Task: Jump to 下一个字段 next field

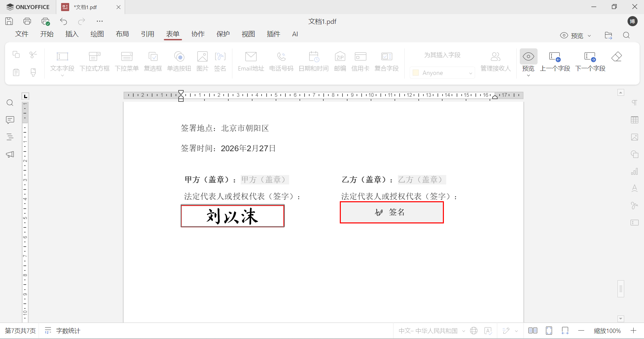Action: point(590,62)
